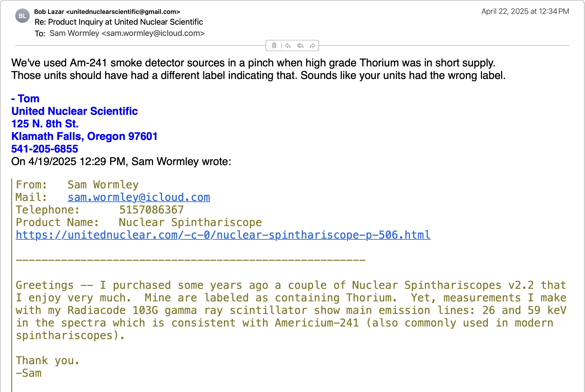The width and height of the screenshot is (585, 392).
Task: Open the sam.wormley@icloud.com mail link
Action: click(x=139, y=198)
